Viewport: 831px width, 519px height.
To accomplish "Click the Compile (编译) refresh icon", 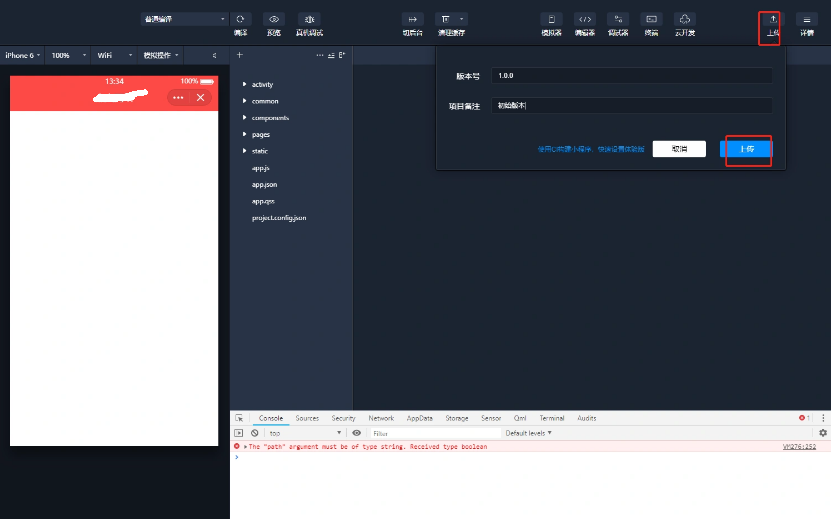I will coord(240,19).
